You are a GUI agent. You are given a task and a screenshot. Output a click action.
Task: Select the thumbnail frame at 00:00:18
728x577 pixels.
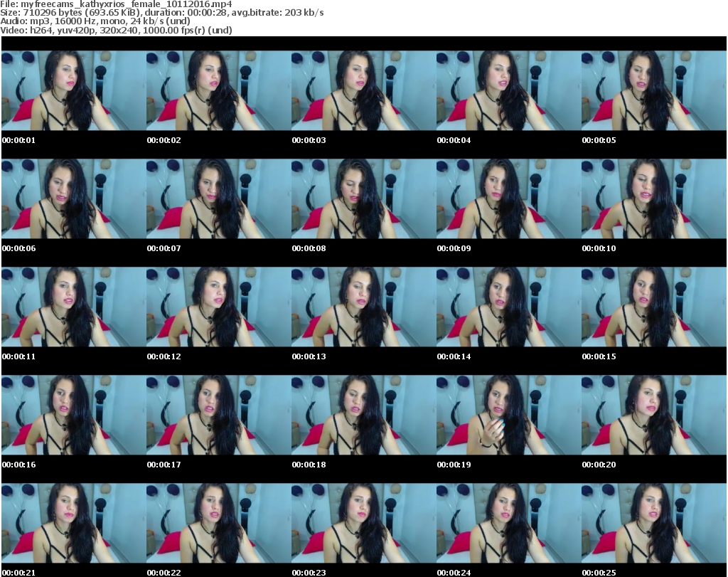coord(364,415)
